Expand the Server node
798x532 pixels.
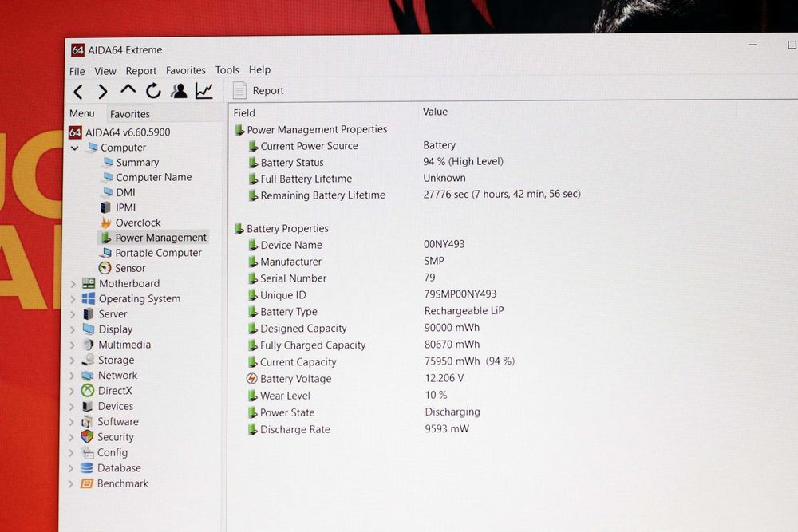[x=73, y=314]
